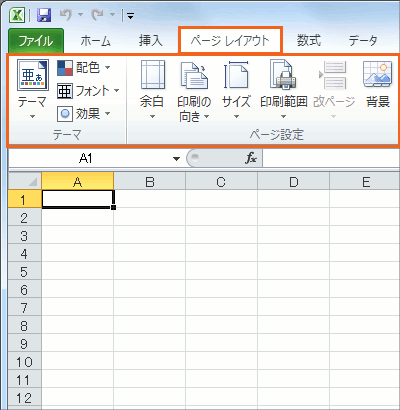The height and width of the screenshot is (410, 400).
Task: Select the row 5 header
Action: tap(24, 272)
